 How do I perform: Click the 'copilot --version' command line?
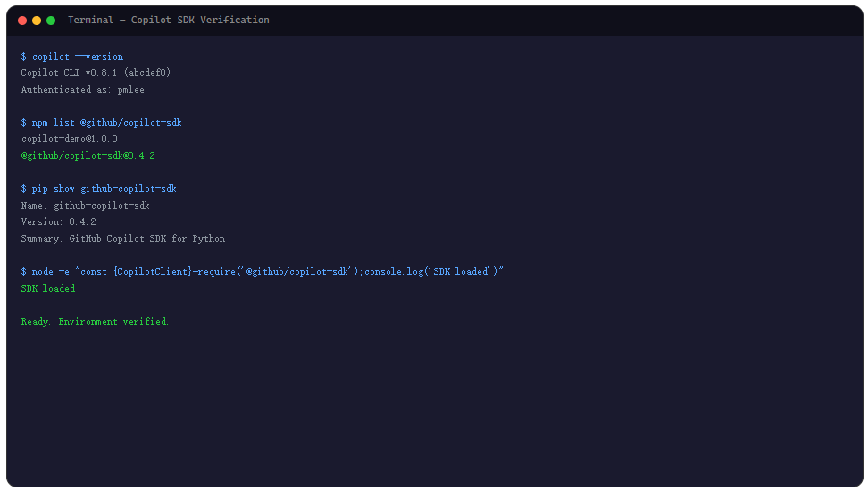72,56
